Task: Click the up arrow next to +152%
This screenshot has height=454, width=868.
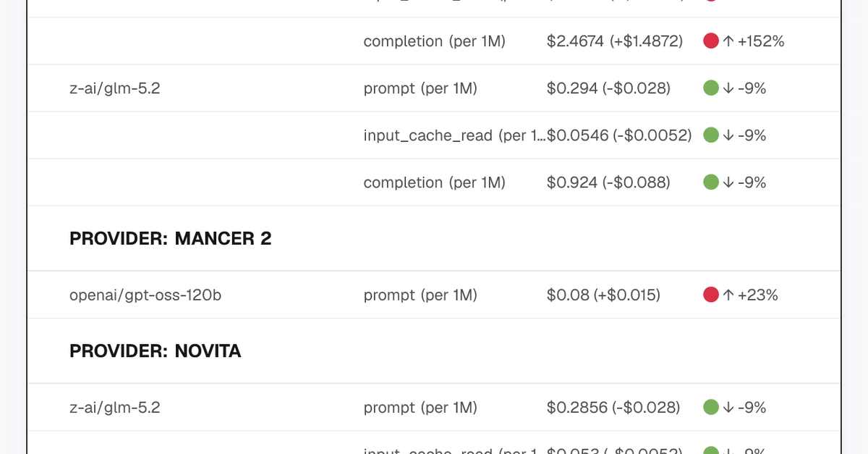Action: click(x=728, y=41)
